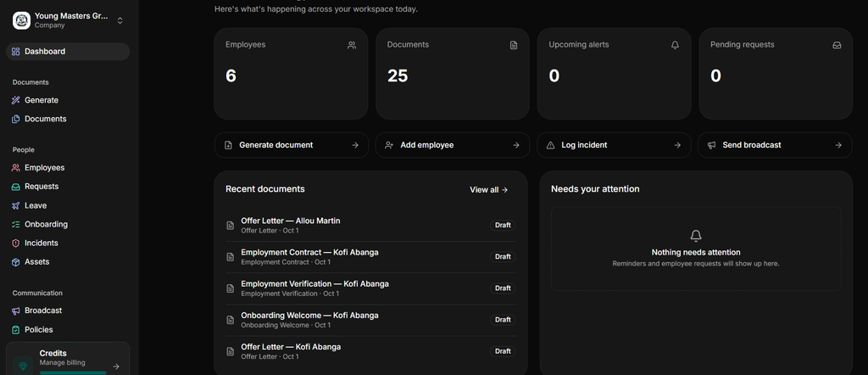Open Credits Manage billing arrow

click(x=115, y=367)
